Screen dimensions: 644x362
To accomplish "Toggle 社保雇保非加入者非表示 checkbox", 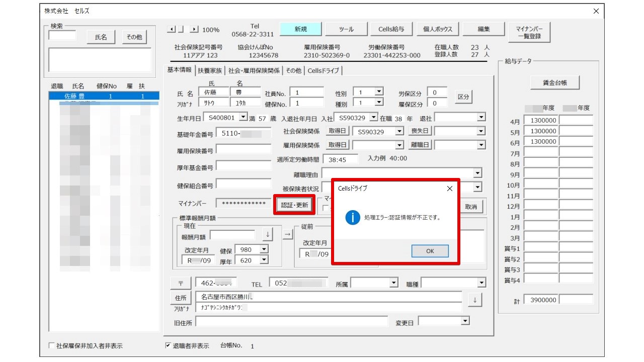I will click(51, 346).
